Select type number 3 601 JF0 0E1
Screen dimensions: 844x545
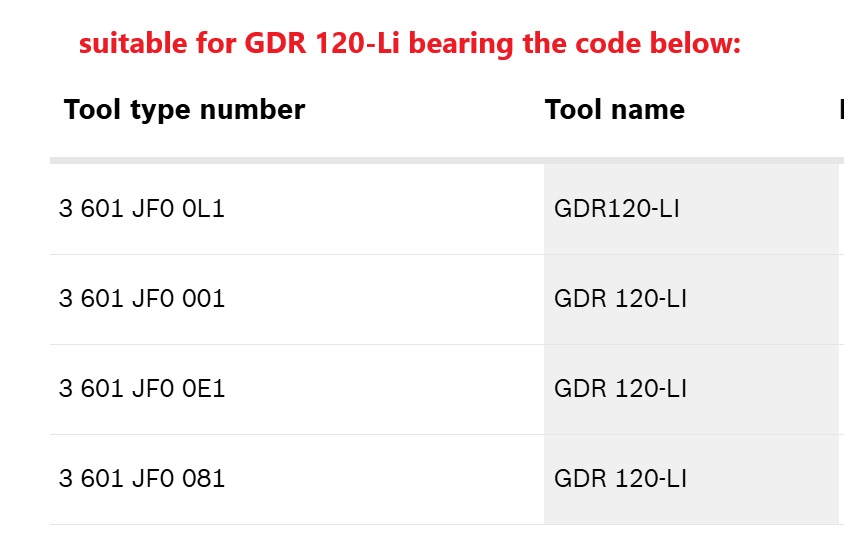142,389
